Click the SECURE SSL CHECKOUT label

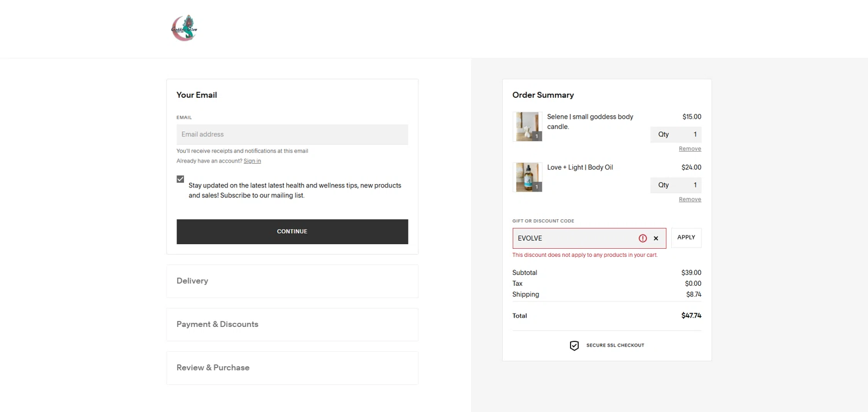tap(615, 345)
